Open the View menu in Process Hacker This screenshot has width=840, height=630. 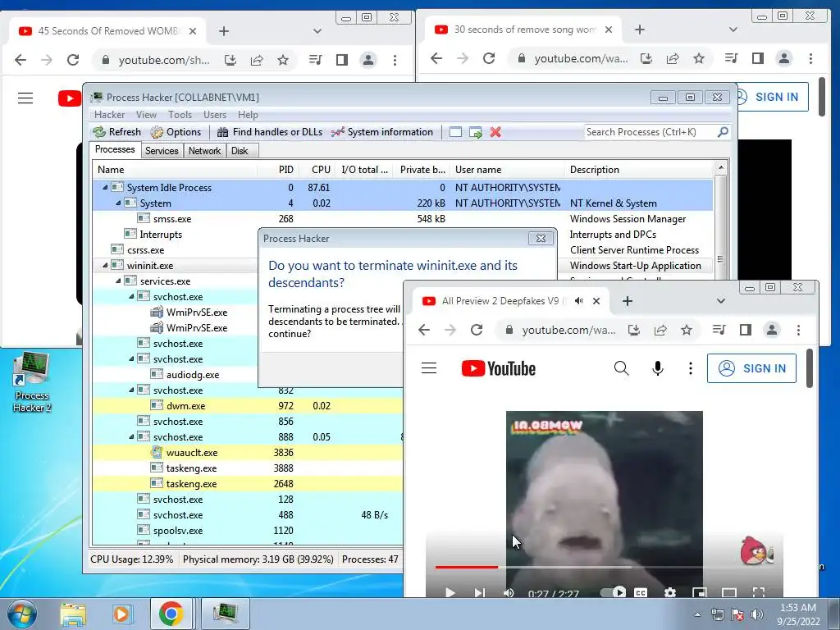click(146, 115)
